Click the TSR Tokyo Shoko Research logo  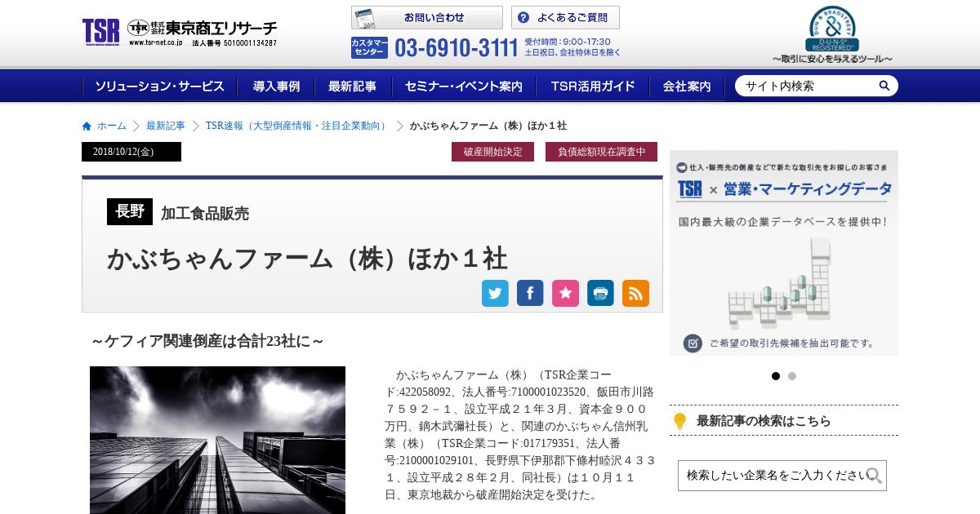coord(180,33)
